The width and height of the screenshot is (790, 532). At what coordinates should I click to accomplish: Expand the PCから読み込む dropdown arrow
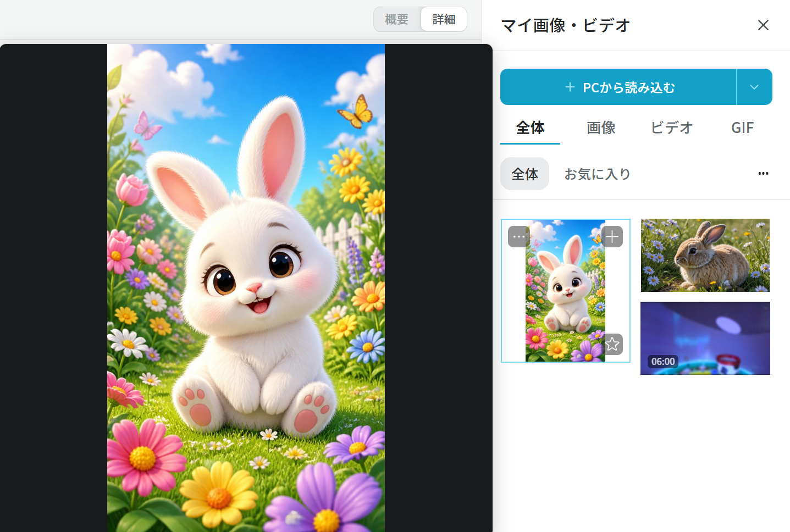[754, 87]
